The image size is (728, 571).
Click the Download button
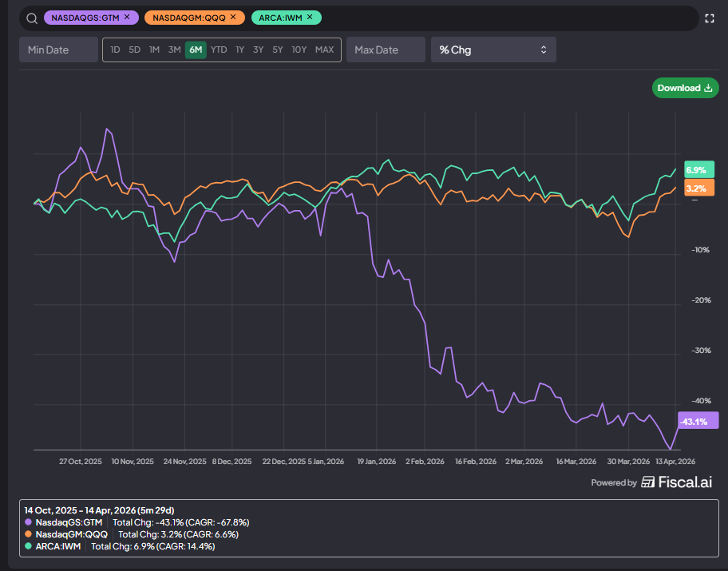point(685,88)
